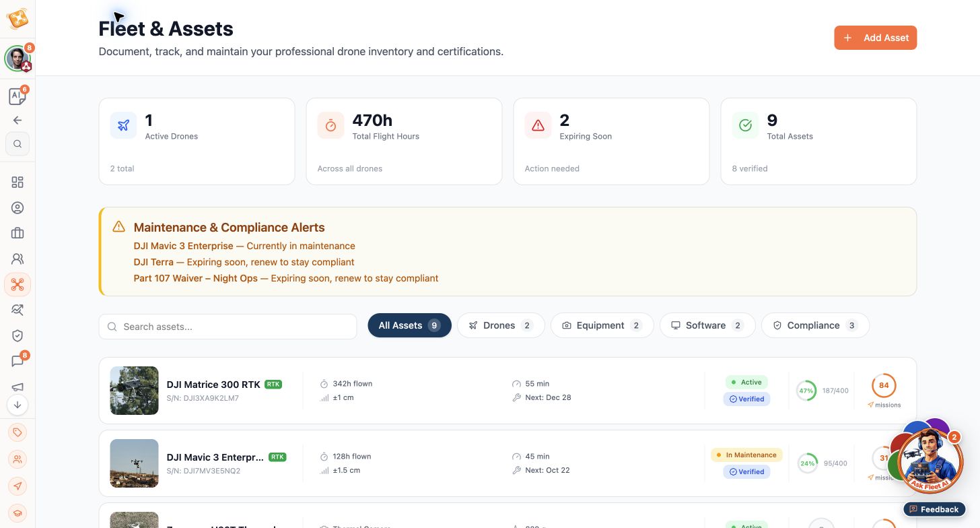The height and width of the screenshot is (528, 980).
Task: Open the tag icon in lower sidebar
Action: 17,432
